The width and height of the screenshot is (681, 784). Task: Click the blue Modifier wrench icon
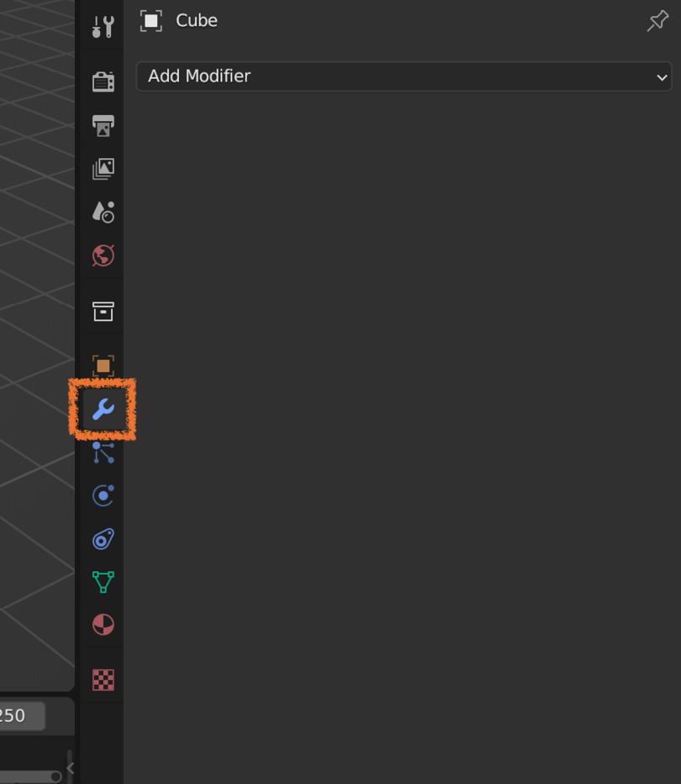[x=103, y=409]
